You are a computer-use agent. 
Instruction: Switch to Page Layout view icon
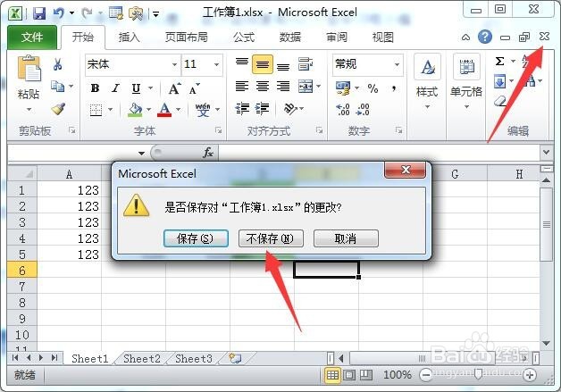pos(349,375)
